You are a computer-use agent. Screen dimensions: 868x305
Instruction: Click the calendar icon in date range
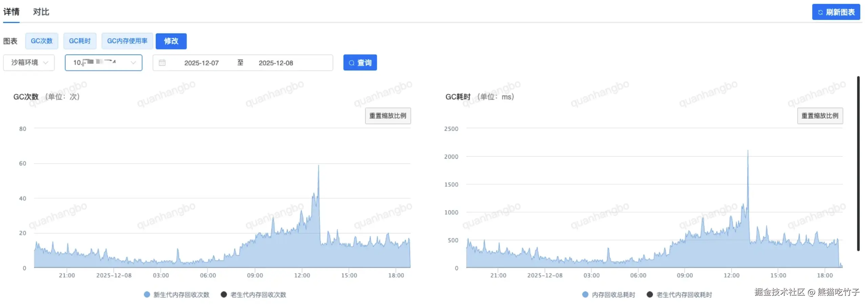[x=162, y=63]
